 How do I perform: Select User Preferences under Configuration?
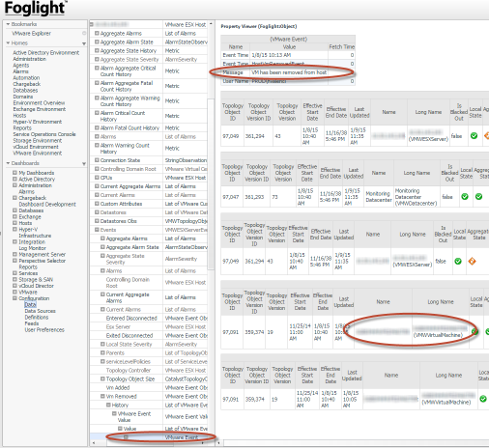(x=44, y=330)
